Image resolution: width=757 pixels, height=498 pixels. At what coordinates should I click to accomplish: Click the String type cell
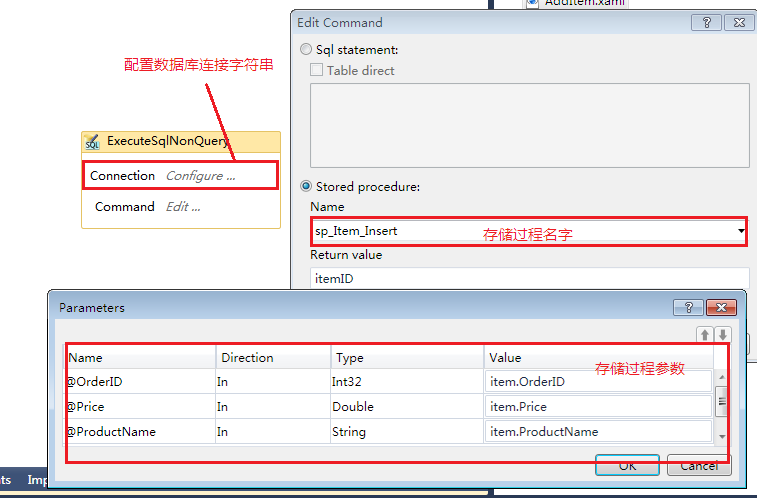coord(407,432)
